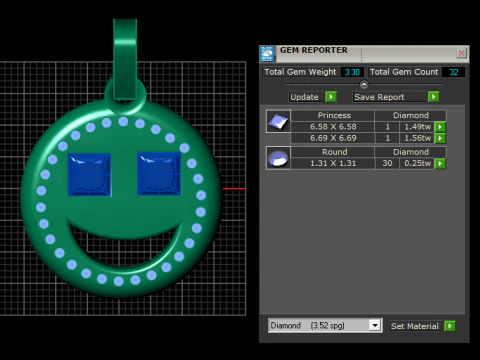This screenshot has width=480, height=360.
Task: Select the Princess cut gem thumbnail
Action: pyautogui.click(x=278, y=121)
